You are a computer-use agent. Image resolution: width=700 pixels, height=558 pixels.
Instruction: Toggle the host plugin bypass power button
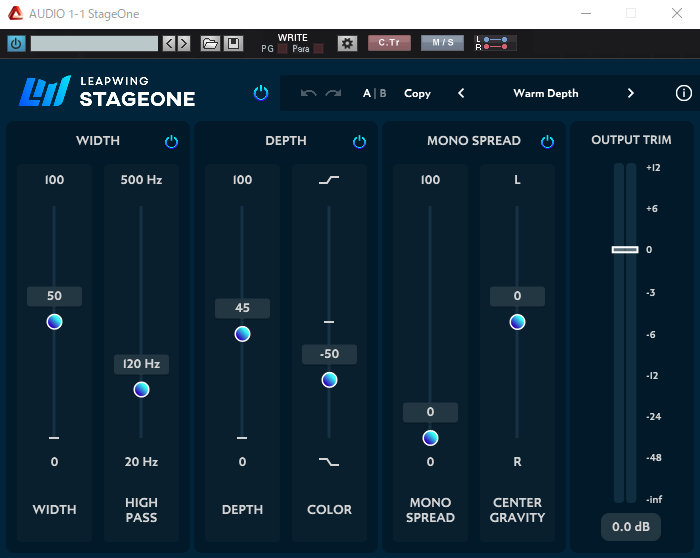[x=16, y=43]
